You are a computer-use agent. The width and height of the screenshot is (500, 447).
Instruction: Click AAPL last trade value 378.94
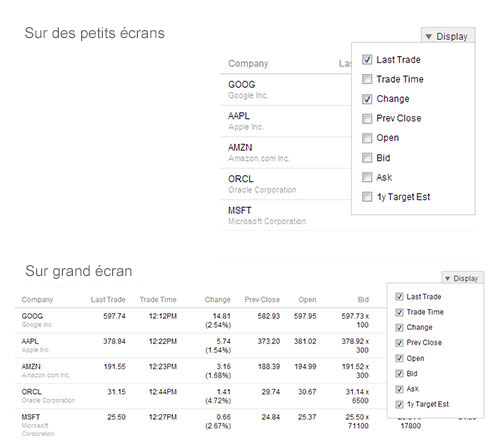[114, 341]
